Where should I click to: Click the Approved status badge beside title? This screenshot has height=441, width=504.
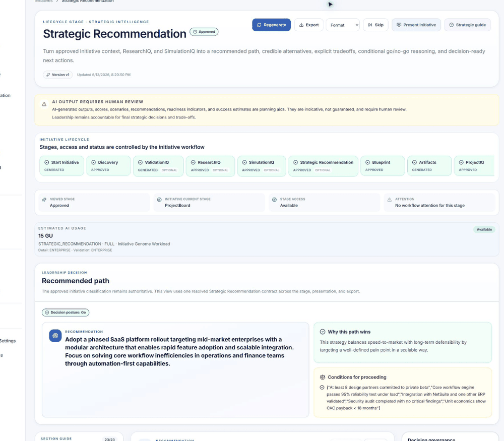(x=204, y=32)
